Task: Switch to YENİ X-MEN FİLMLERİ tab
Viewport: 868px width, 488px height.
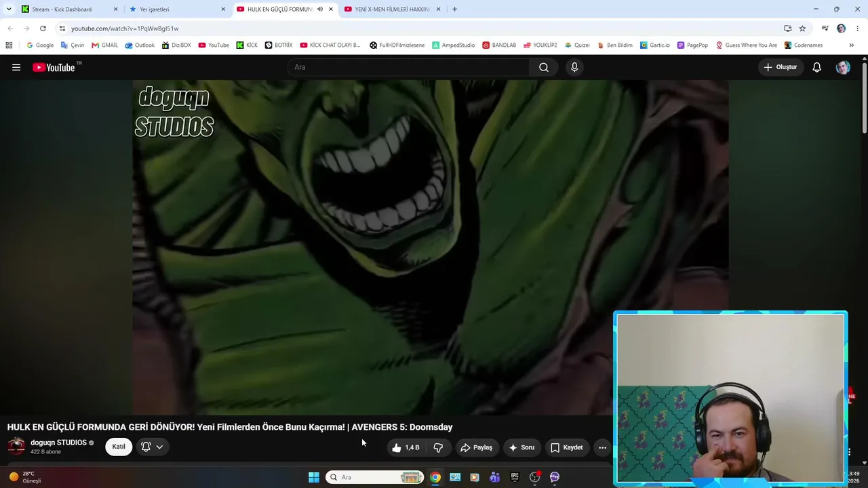Action: [393, 9]
